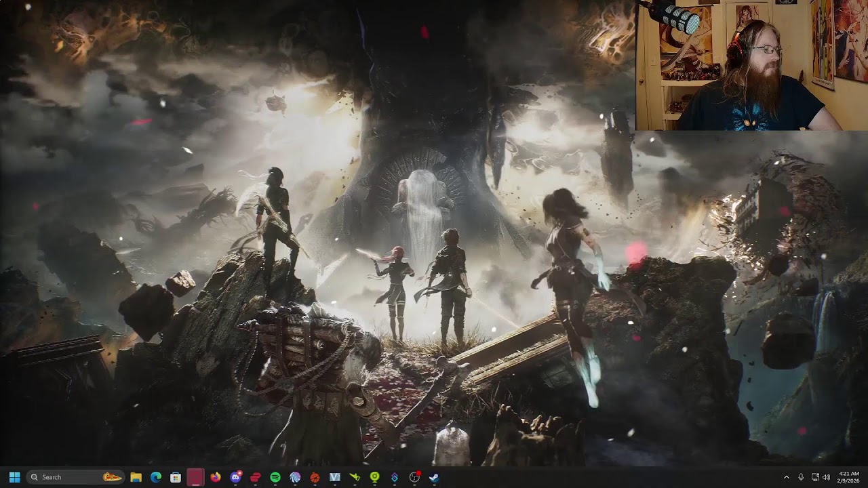Viewport: 868px width, 488px height.
Task: Open the Windows Start menu
Action: [x=14, y=477]
